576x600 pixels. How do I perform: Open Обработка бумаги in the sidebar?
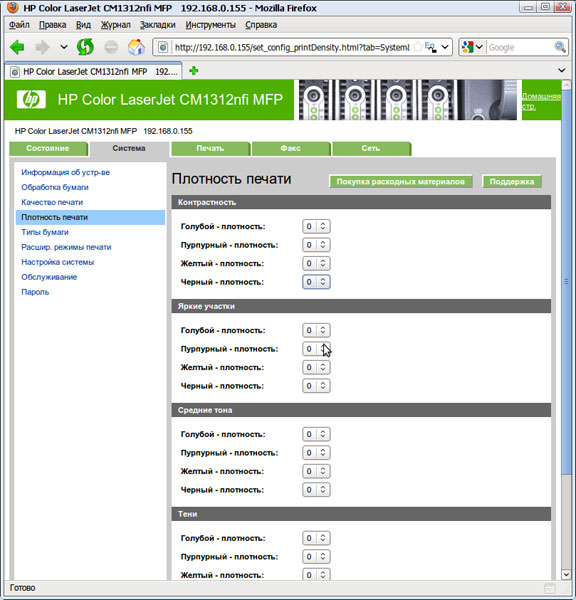pos(55,188)
